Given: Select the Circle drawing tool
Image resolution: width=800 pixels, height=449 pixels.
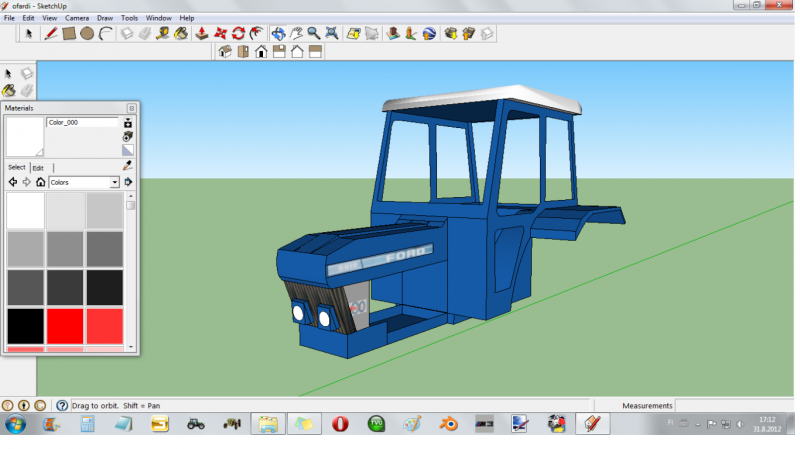Looking at the screenshot, I should click(87, 33).
